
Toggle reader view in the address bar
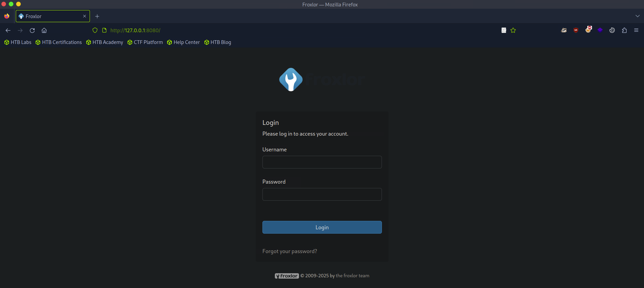(504, 31)
